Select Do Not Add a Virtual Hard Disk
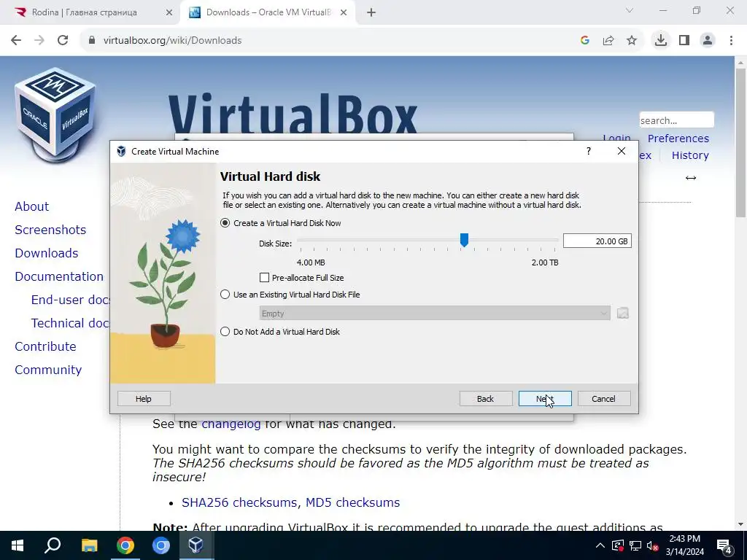The width and height of the screenshot is (747, 560). point(225,332)
